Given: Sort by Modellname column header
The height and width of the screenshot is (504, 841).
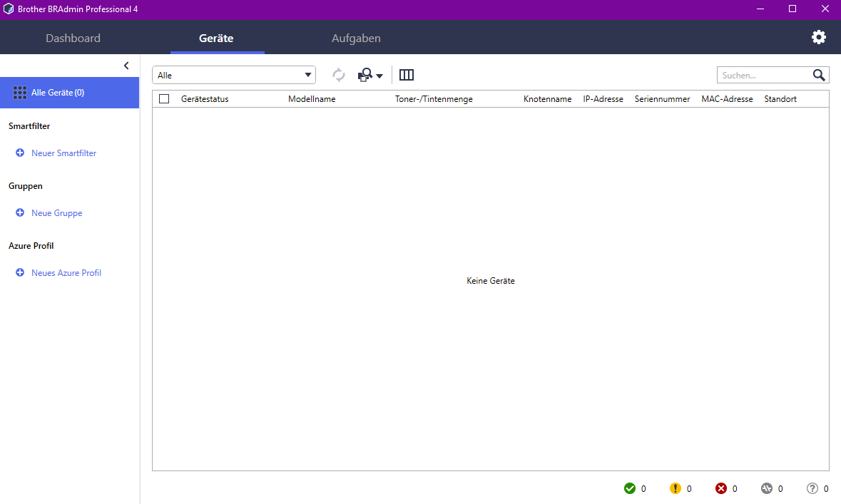Looking at the screenshot, I should click(312, 99).
